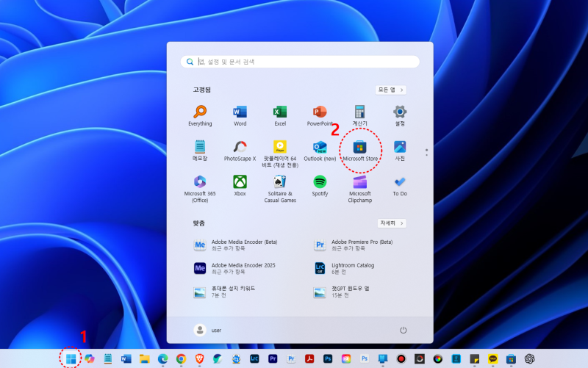Open Copilot from the taskbar

pos(89,359)
